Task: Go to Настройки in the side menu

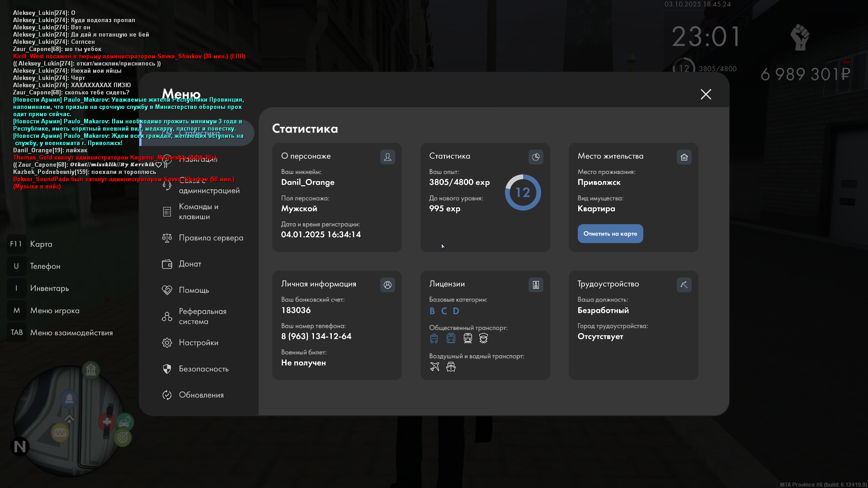Action: click(x=198, y=343)
